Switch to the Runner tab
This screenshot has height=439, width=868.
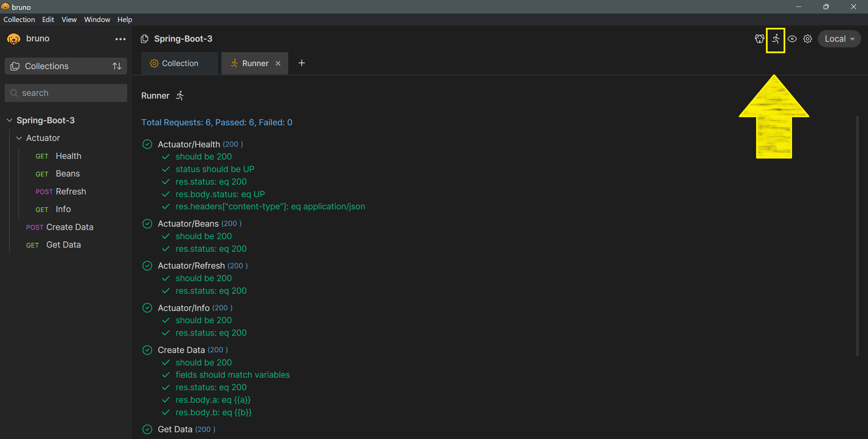(x=255, y=63)
